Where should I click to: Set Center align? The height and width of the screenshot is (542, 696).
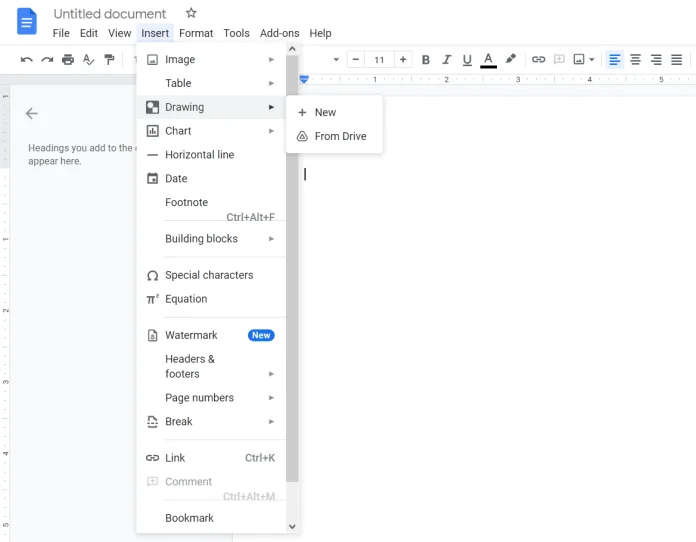click(635, 59)
